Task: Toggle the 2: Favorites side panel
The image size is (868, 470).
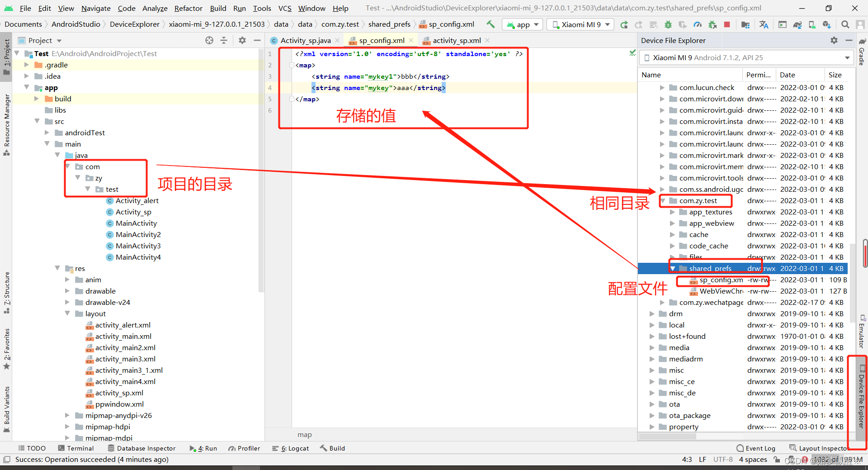Action: [7, 348]
